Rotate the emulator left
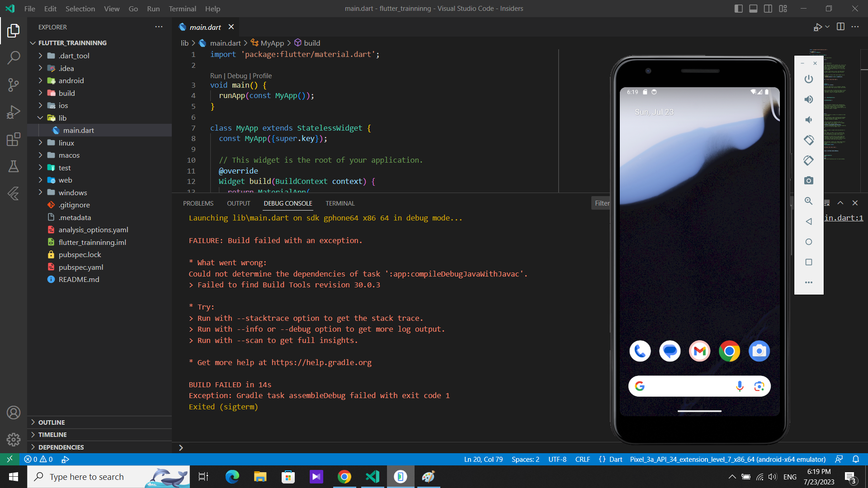Viewport: 868px width, 488px height. coord(809,140)
